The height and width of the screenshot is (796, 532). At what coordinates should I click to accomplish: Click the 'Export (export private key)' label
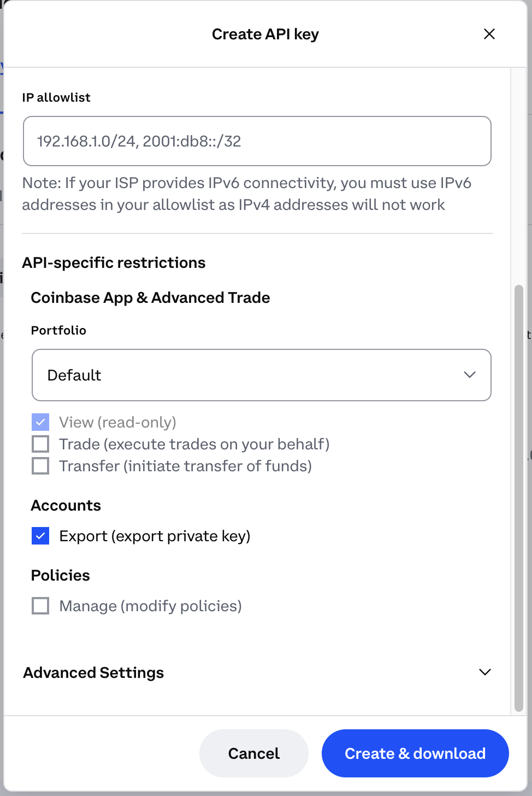click(x=155, y=536)
